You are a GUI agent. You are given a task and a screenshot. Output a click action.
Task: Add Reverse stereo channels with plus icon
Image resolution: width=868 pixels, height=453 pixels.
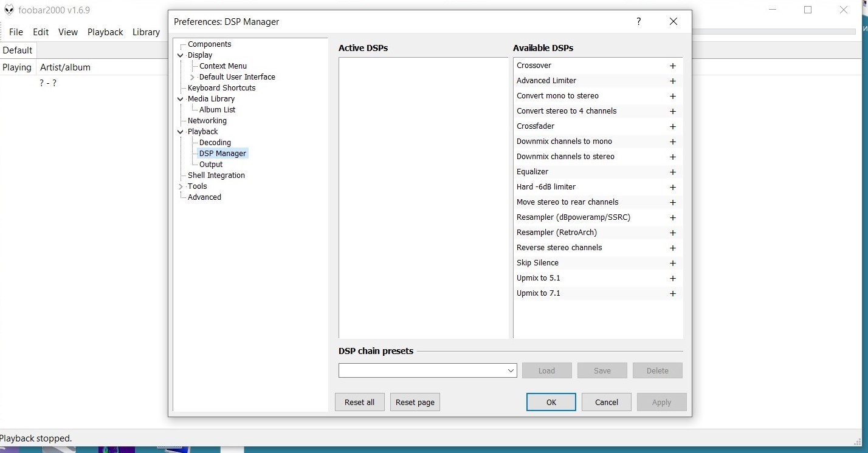coord(673,248)
